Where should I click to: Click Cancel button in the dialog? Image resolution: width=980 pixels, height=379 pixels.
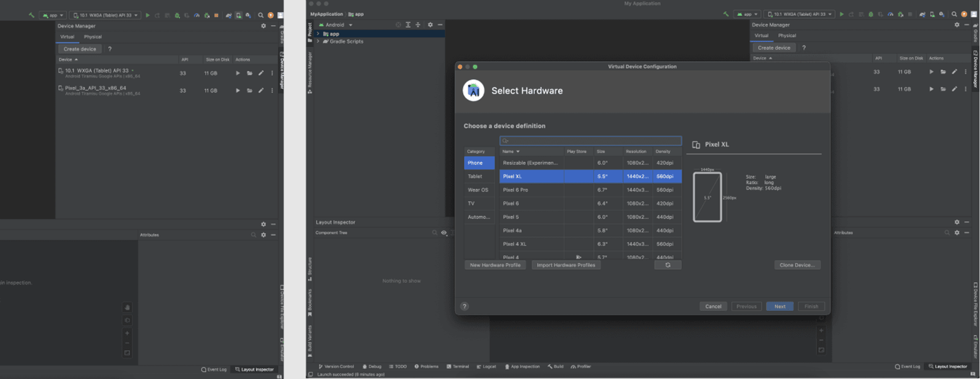click(x=713, y=306)
